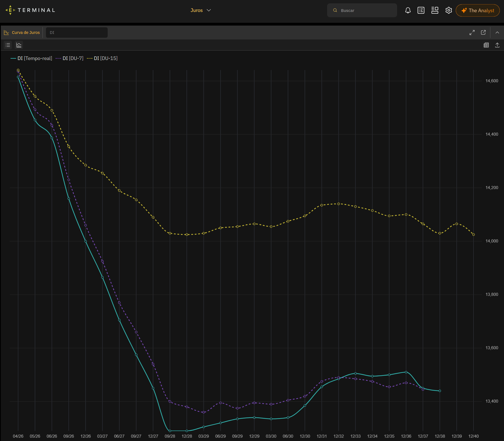This screenshot has width=504, height=441.
Task: Select the Curva de Juros tab
Action: coord(22,33)
